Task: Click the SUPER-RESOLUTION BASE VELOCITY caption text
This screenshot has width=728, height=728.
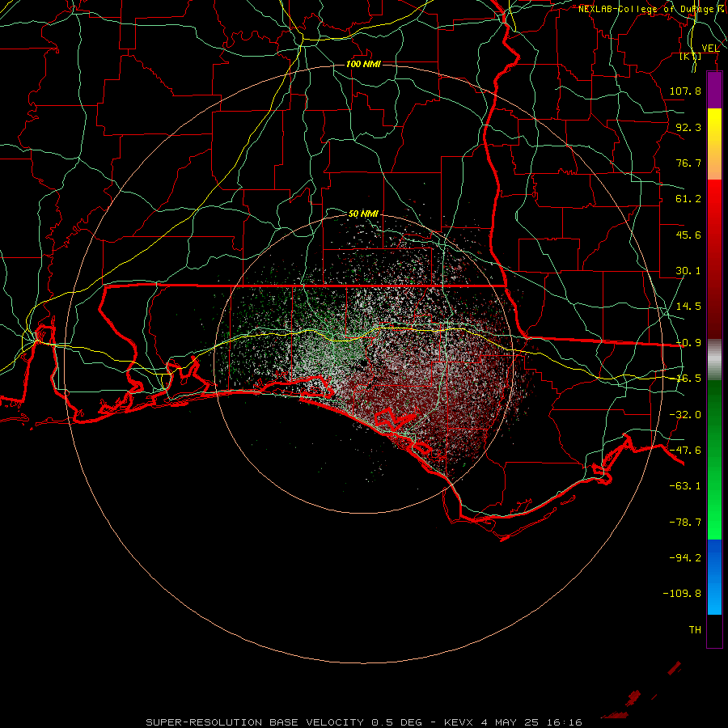Action: 255,722
